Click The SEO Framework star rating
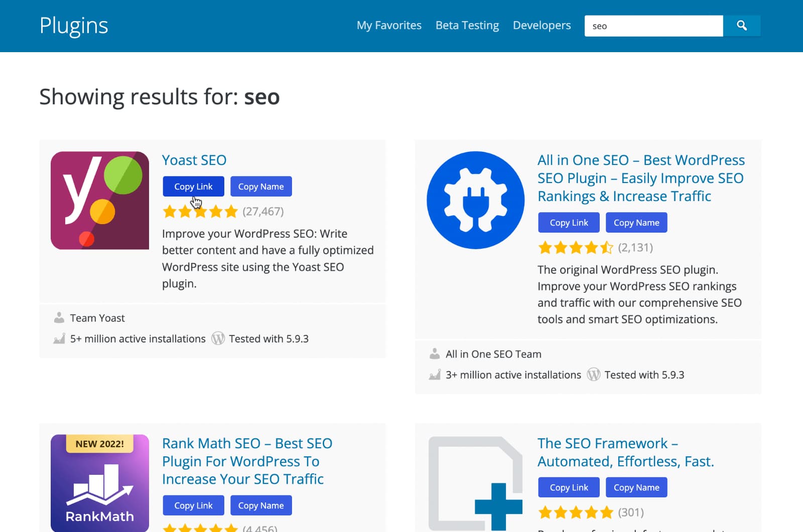Screen dimensions: 803x532 click(x=575, y=512)
